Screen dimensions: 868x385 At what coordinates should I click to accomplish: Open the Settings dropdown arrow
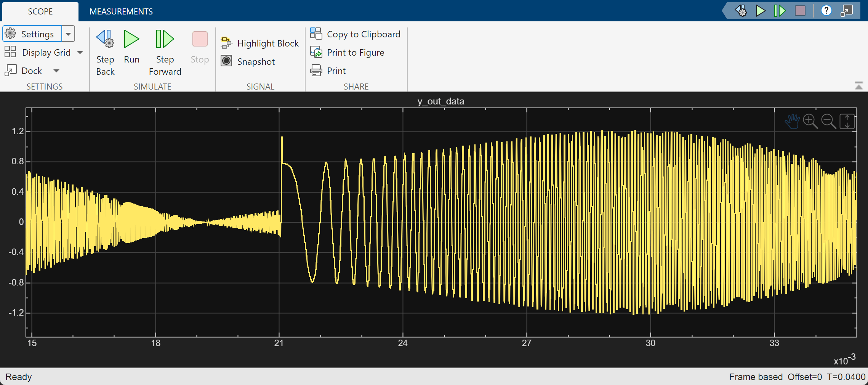click(x=68, y=34)
